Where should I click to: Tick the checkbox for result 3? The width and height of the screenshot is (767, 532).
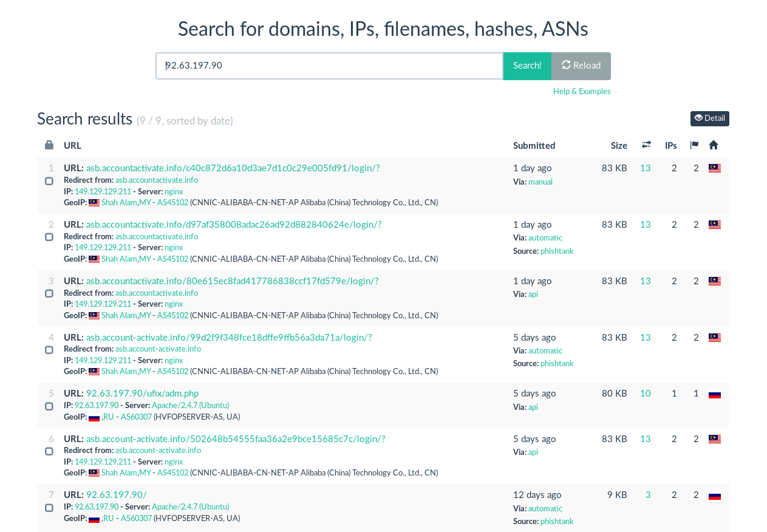pos(49,293)
